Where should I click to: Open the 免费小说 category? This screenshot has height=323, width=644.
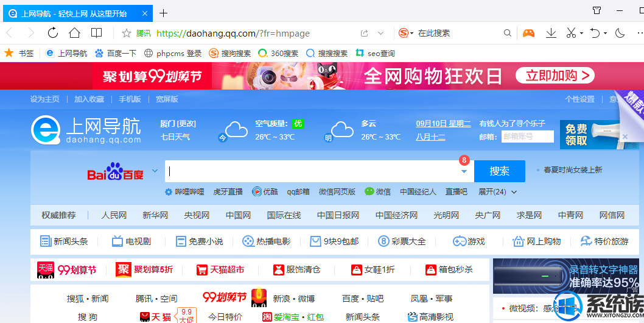(x=199, y=241)
